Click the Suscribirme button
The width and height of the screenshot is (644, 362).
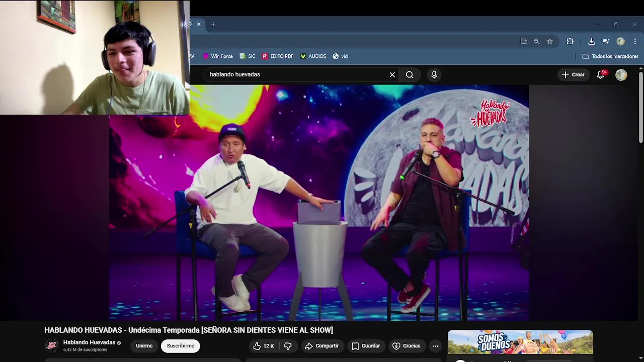point(181,346)
